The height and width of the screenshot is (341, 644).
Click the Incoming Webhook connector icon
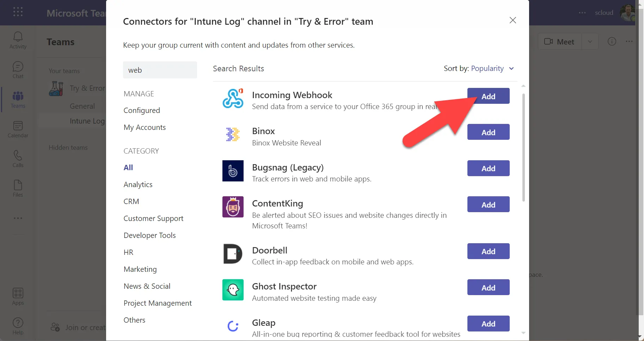click(233, 98)
